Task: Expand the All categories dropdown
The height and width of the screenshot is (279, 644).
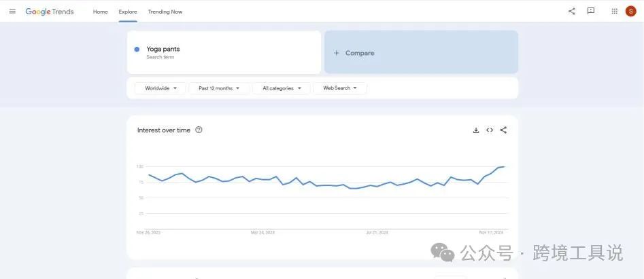Action: 282,88
